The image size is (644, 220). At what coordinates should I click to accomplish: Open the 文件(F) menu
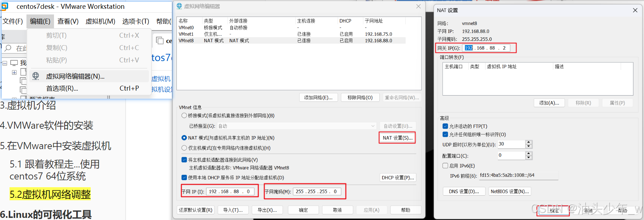coord(13,22)
